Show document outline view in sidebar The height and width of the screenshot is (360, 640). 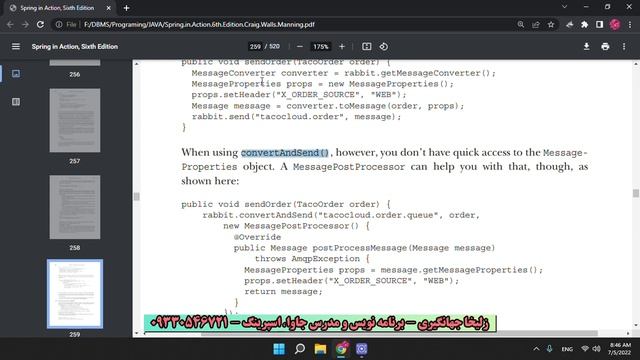(x=16, y=102)
